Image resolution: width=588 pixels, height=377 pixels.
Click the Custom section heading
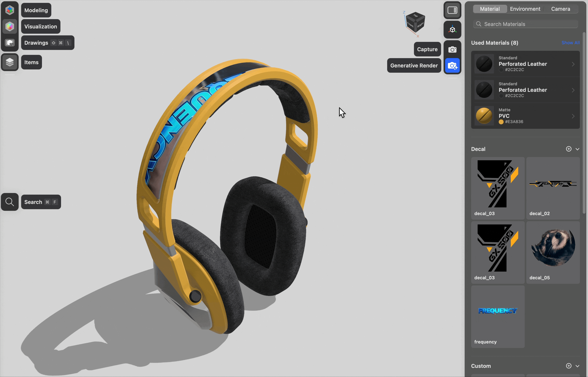481,366
